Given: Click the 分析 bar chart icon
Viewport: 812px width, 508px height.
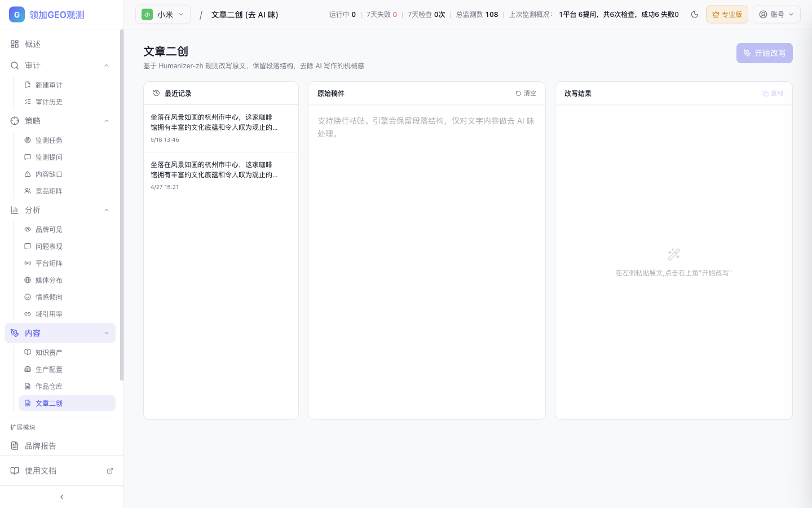Looking at the screenshot, I should (15, 210).
